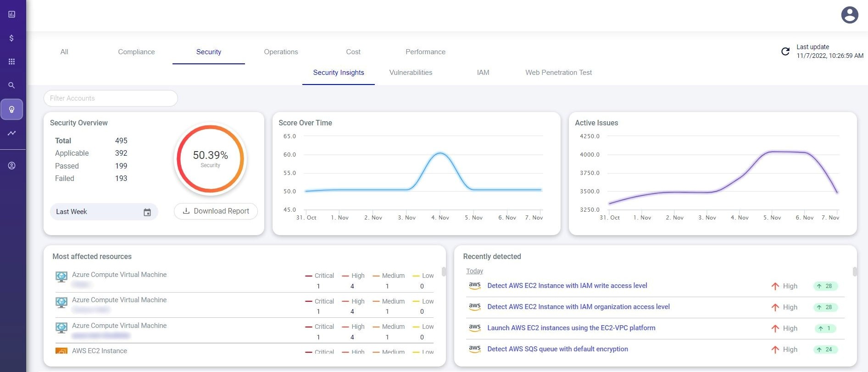Open the user profile avatar top right
The height and width of the screenshot is (372, 868).
coord(849,15)
